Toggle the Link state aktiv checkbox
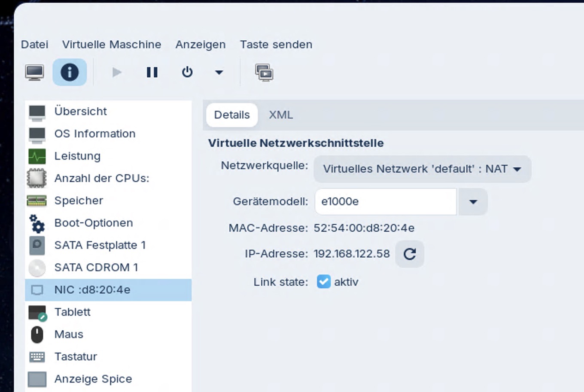 point(323,282)
